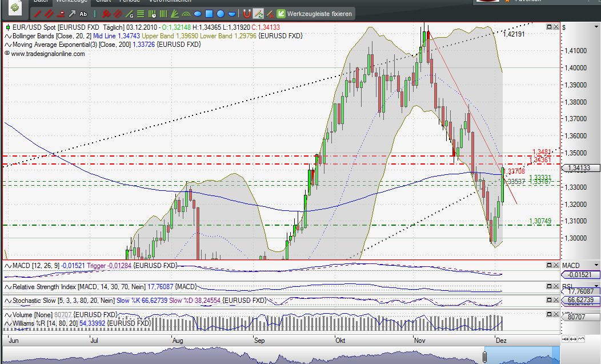Select the green time zones with clock tool
Image resolution: width=601 pixels, height=364 pixels.
coord(152,14)
